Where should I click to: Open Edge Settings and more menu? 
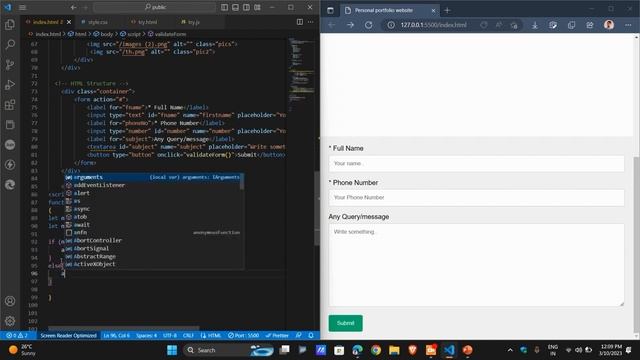pyautogui.click(x=628, y=25)
